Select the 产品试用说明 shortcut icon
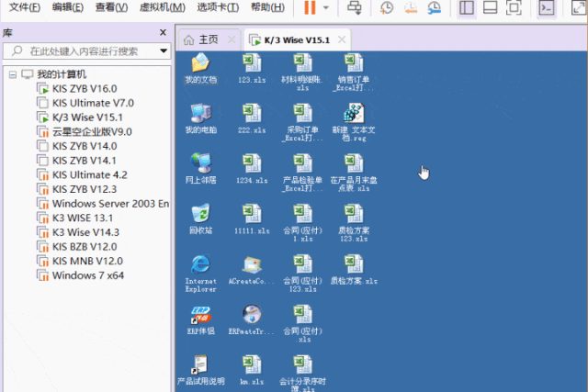588x392 pixels. tap(200, 370)
